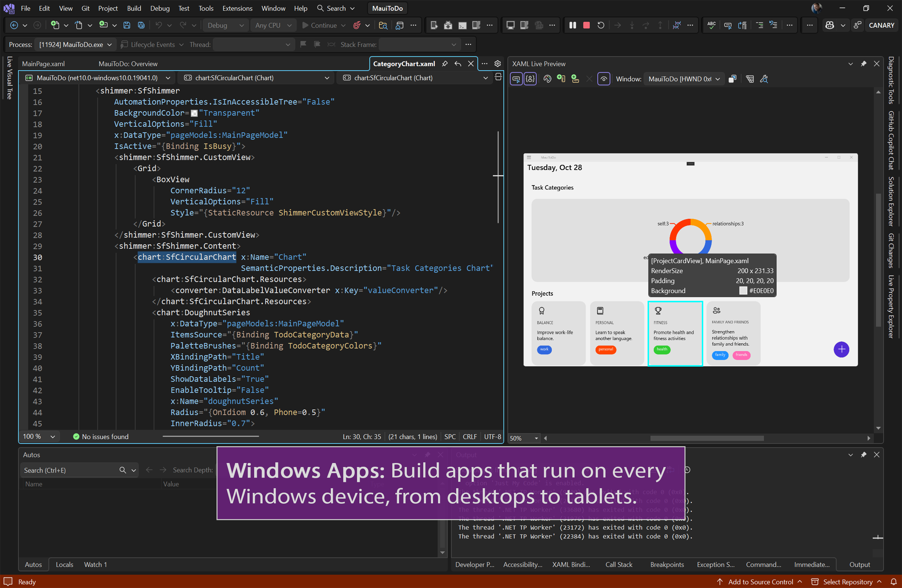Add a horizontal ruler to the Live Preview
The width and height of the screenshot is (902, 588).
[575, 79]
